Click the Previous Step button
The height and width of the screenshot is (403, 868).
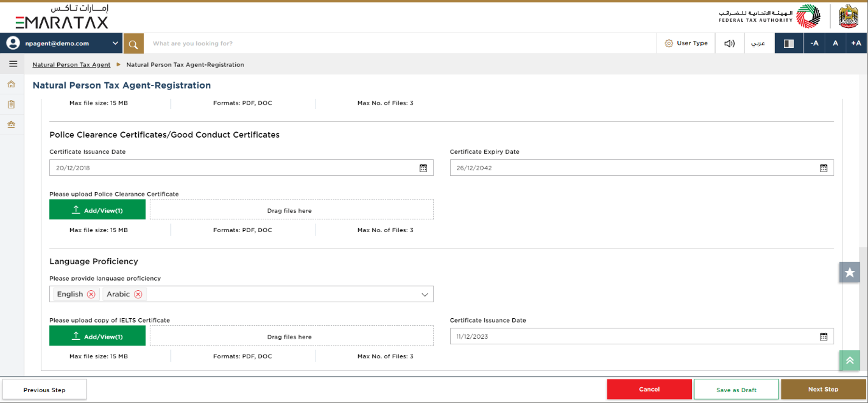45,390
